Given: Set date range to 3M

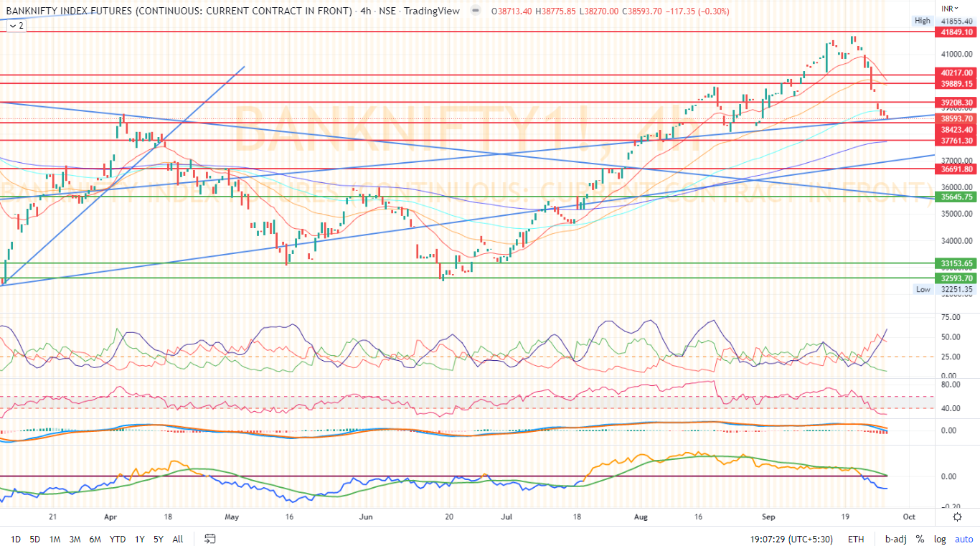Looking at the screenshot, I should 75,539.
